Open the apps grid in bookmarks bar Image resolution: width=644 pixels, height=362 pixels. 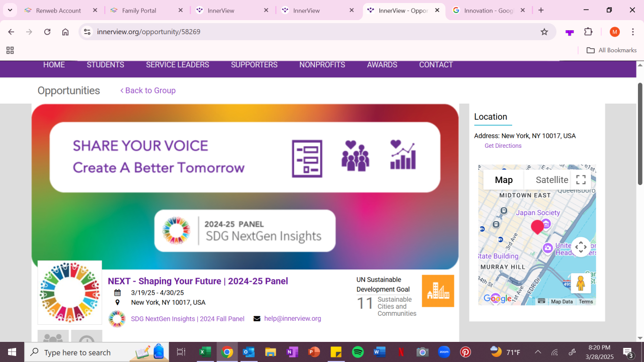[x=10, y=50]
